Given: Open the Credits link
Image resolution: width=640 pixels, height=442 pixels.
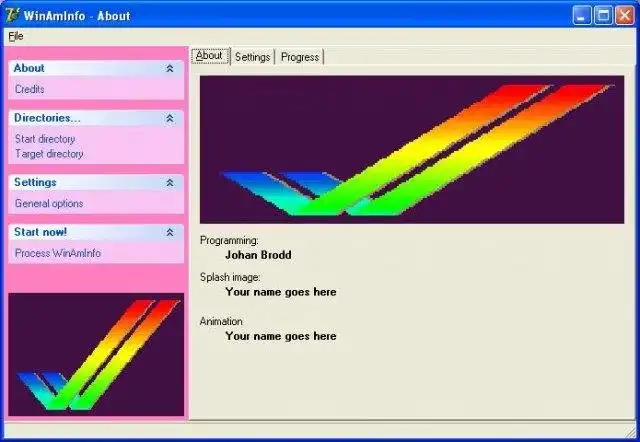Looking at the screenshot, I should [x=29, y=89].
